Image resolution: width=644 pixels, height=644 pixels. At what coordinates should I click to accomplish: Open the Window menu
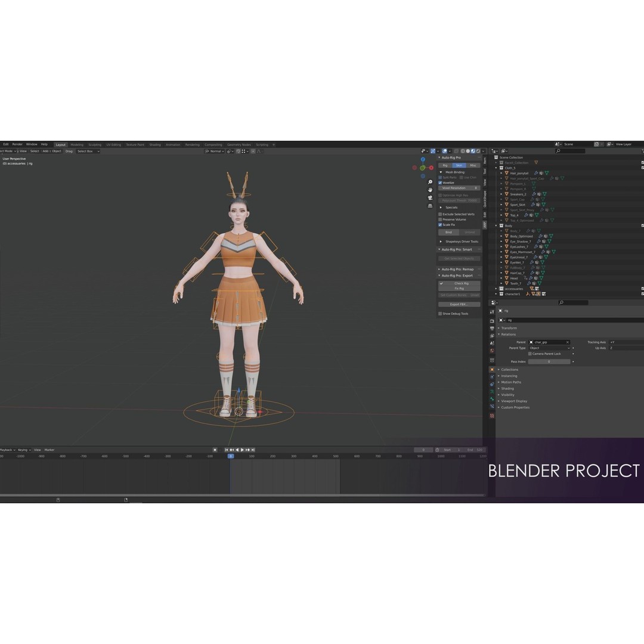[32, 144]
